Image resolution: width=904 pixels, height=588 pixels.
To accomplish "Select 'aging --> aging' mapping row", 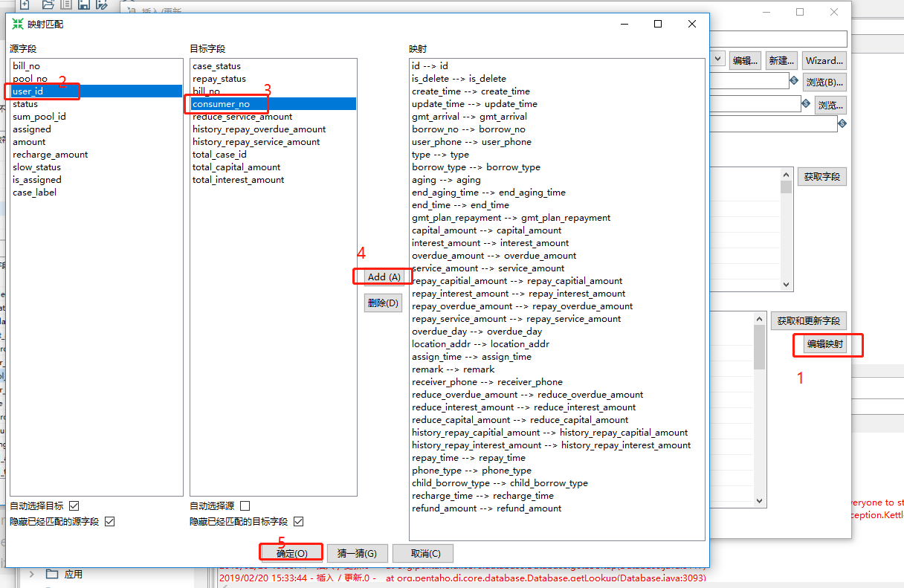I will pos(556,180).
